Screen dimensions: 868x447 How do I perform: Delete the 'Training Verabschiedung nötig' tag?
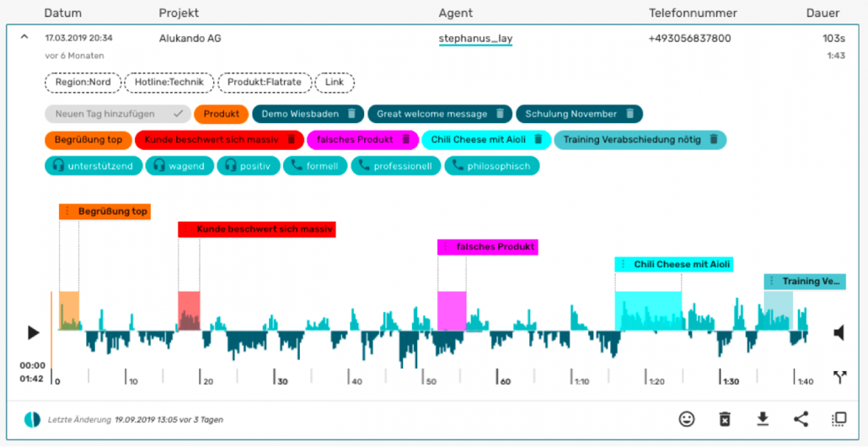(x=714, y=140)
